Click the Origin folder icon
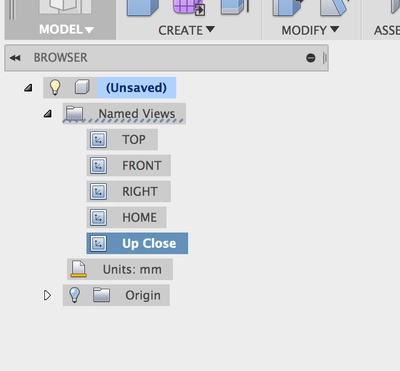The width and height of the screenshot is (400, 371). [x=101, y=295]
